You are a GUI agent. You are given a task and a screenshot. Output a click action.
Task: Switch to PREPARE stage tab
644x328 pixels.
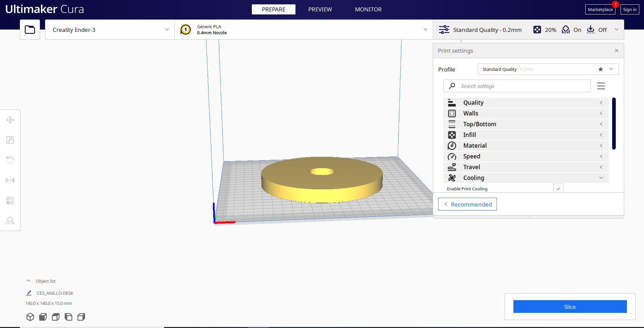[274, 9]
